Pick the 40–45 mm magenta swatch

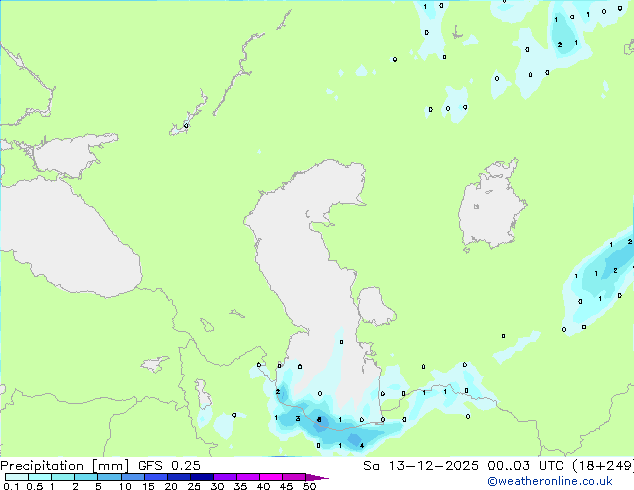[x=271, y=477]
